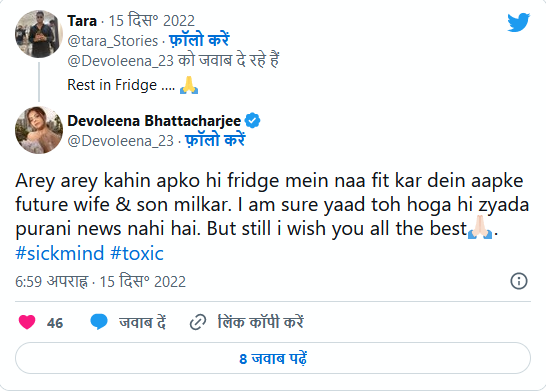The width and height of the screenshot is (546, 391).
Task: Click the 8 जवाब पढ़ें button
Action: (x=273, y=358)
